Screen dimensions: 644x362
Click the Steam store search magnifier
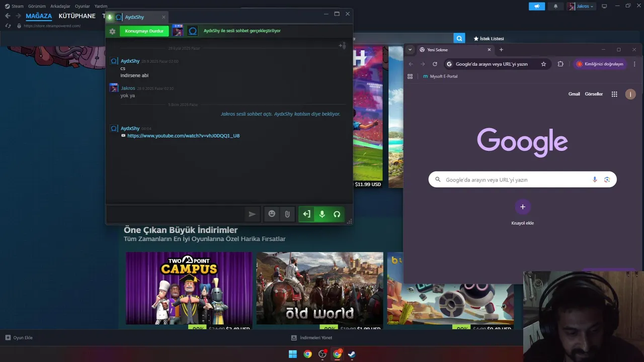point(459,38)
